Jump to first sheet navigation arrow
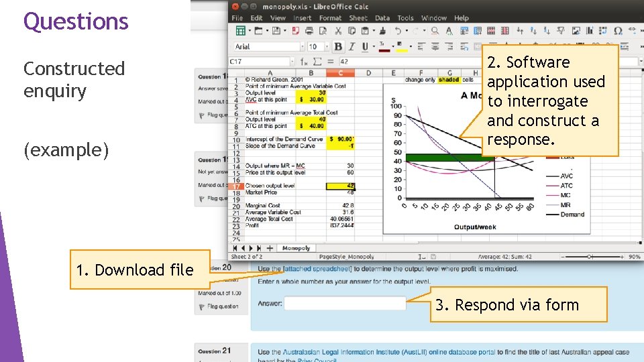 pyautogui.click(x=235, y=248)
